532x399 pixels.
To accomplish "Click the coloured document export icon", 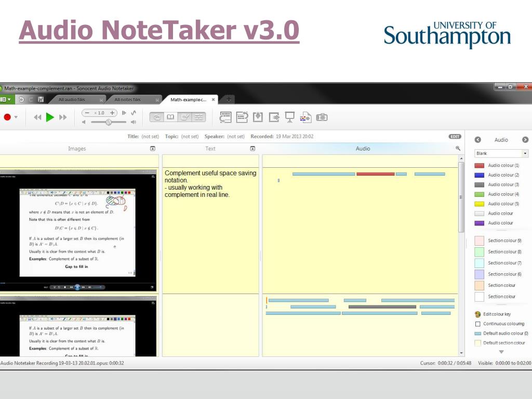I will point(305,117).
